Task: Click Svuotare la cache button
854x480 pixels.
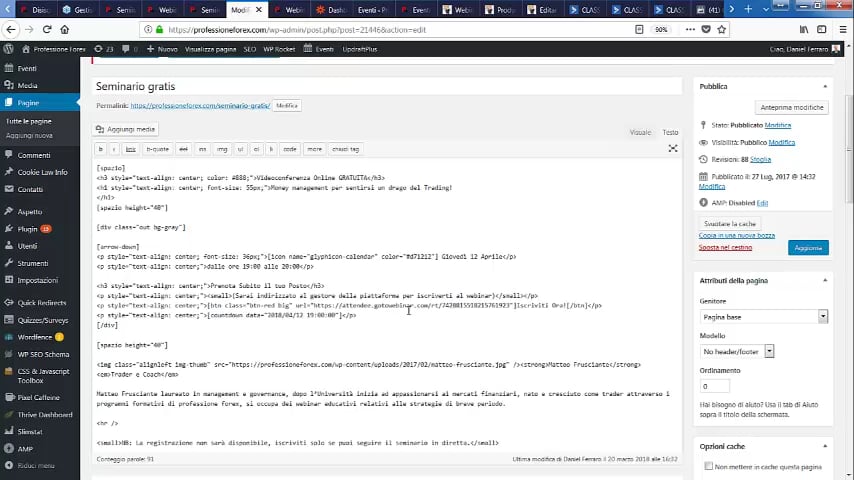Action: click(x=730, y=223)
